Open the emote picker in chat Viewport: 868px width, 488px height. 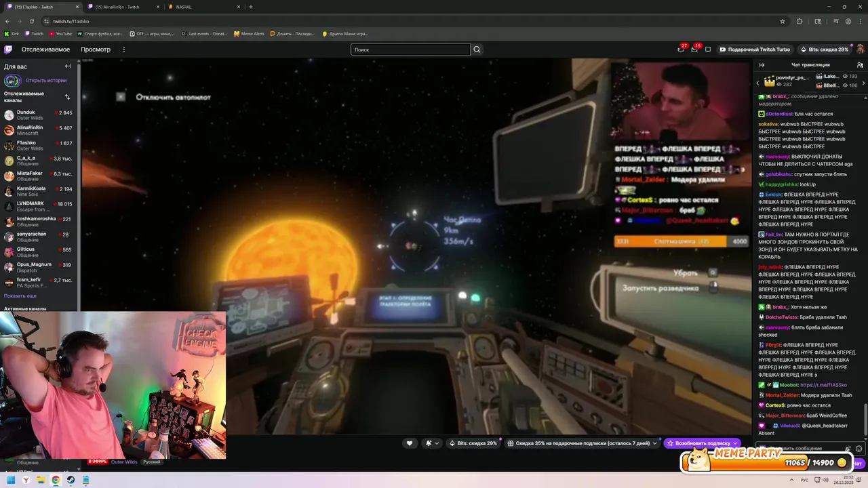click(x=859, y=449)
